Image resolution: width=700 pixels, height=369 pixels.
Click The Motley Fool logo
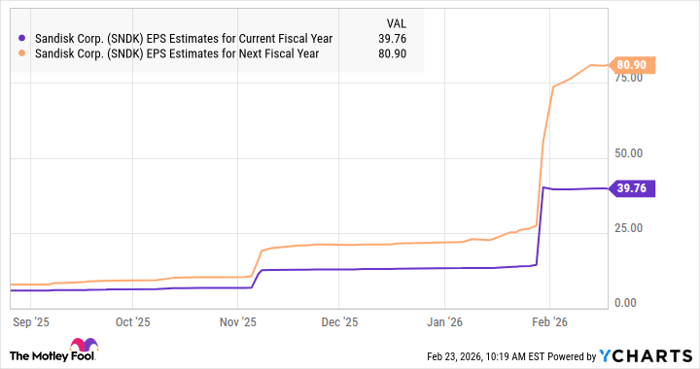click(x=53, y=350)
